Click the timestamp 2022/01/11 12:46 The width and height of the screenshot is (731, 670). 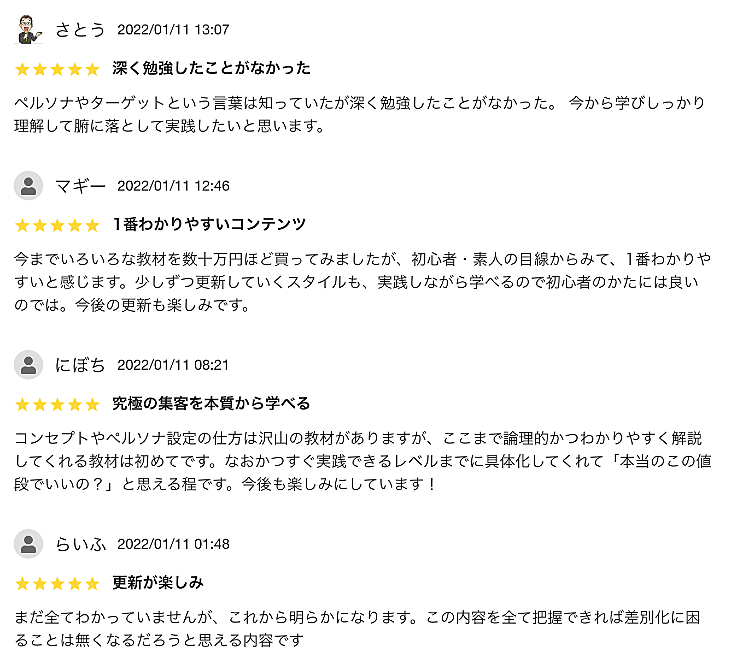tap(173, 186)
